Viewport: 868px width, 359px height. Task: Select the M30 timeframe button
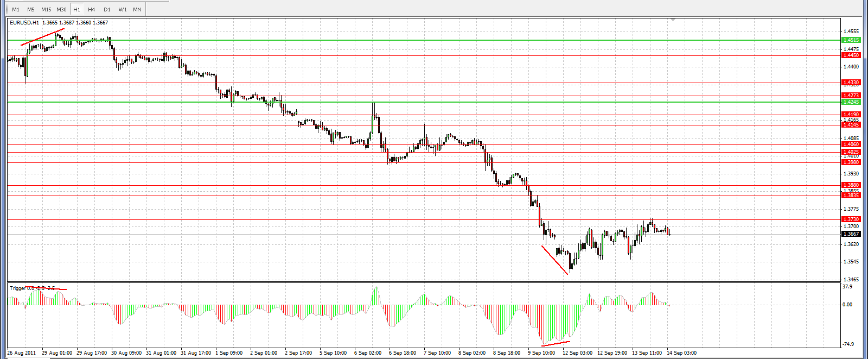tap(61, 9)
